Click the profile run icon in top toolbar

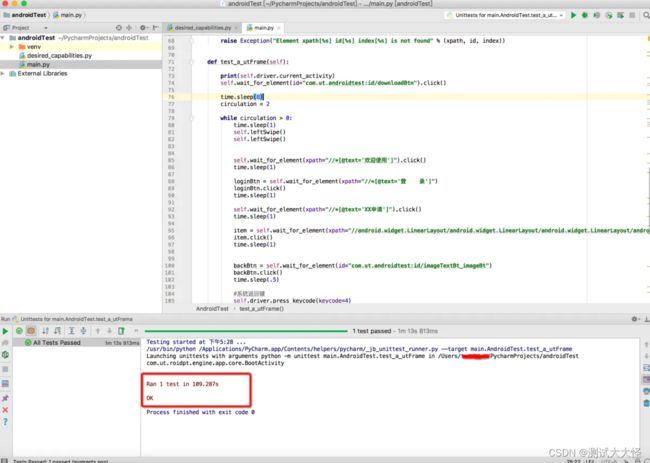click(x=609, y=15)
